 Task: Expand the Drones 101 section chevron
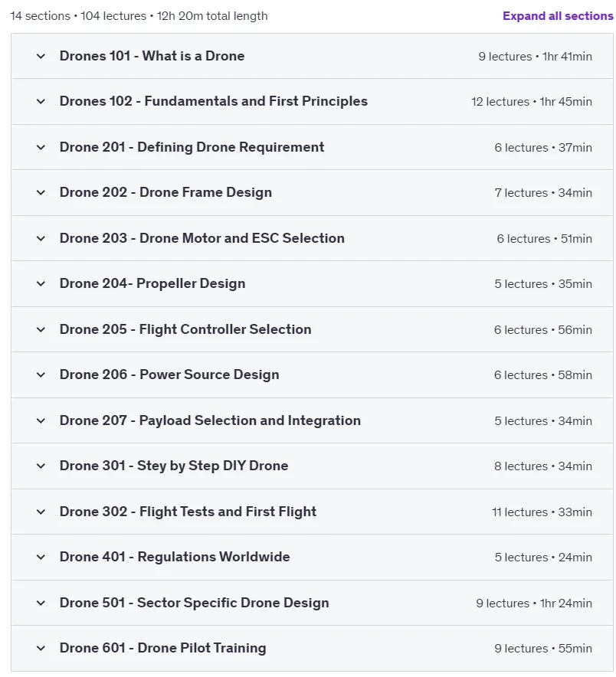pyautogui.click(x=41, y=56)
